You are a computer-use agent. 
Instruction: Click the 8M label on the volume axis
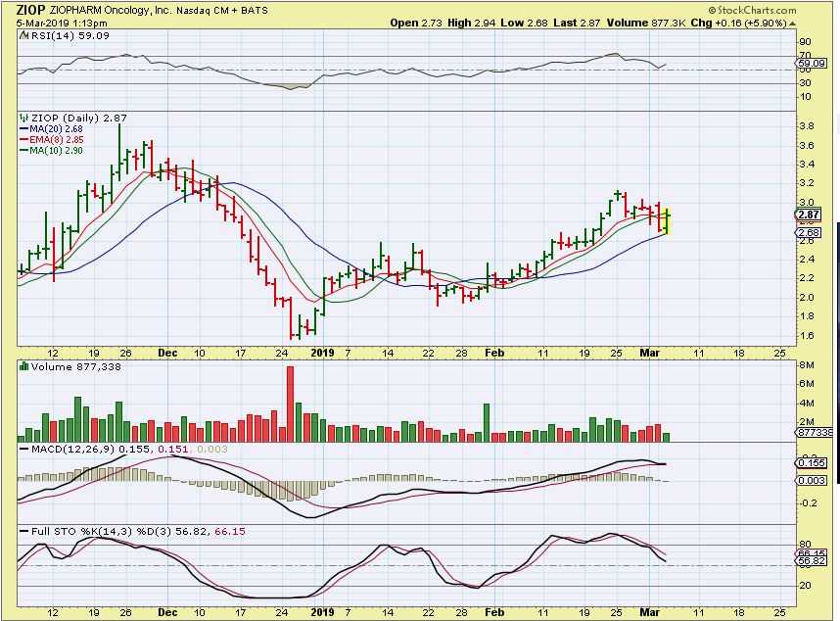pos(807,365)
